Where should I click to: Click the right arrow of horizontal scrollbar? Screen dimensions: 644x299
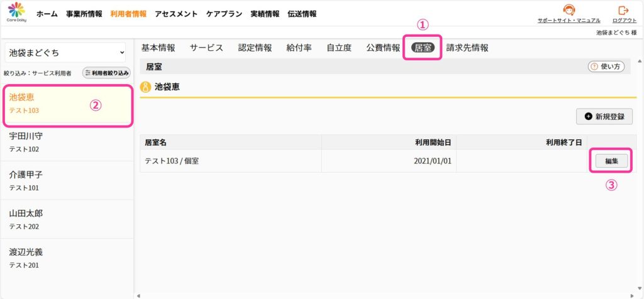(x=633, y=295)
